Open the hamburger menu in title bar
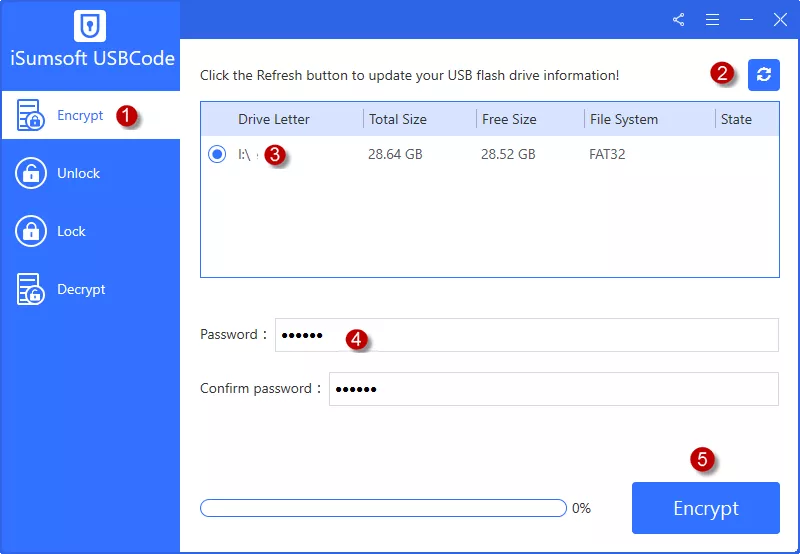The height and width of the screenshot is (554, 800). (x=712, y=20)
